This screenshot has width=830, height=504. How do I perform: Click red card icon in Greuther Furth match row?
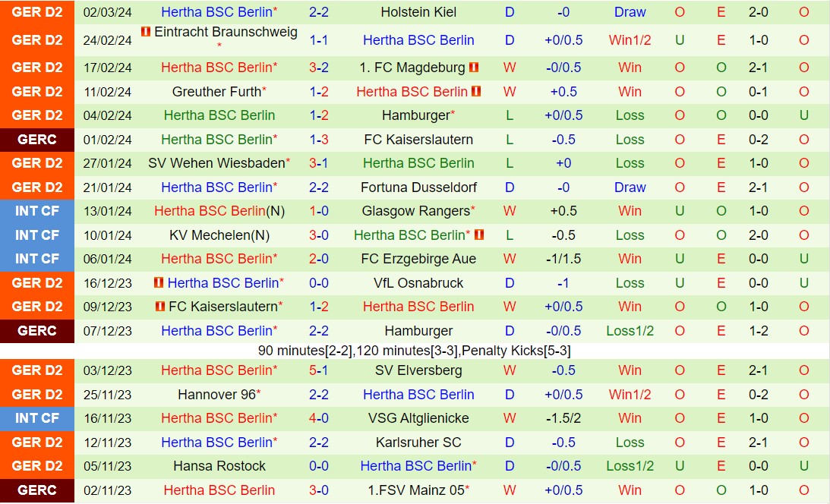476,92
